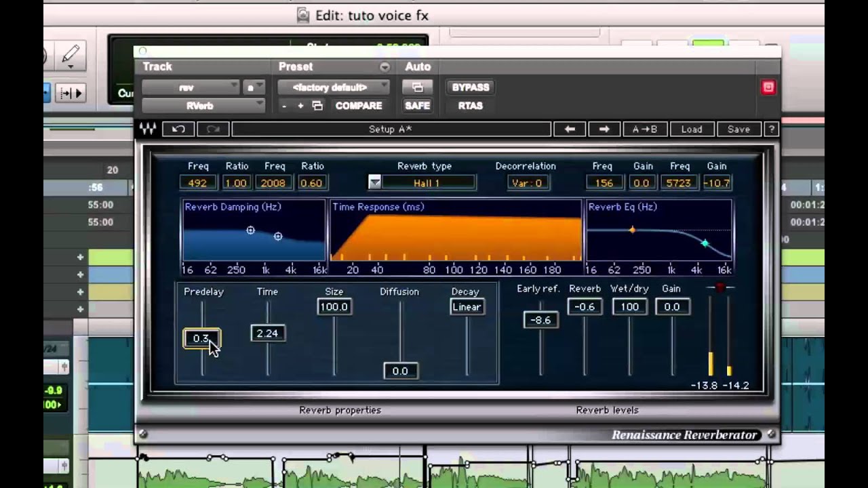Load next preset with the right arrow button
This screenshot has height=488, width=868.
(x=604, y=129)
